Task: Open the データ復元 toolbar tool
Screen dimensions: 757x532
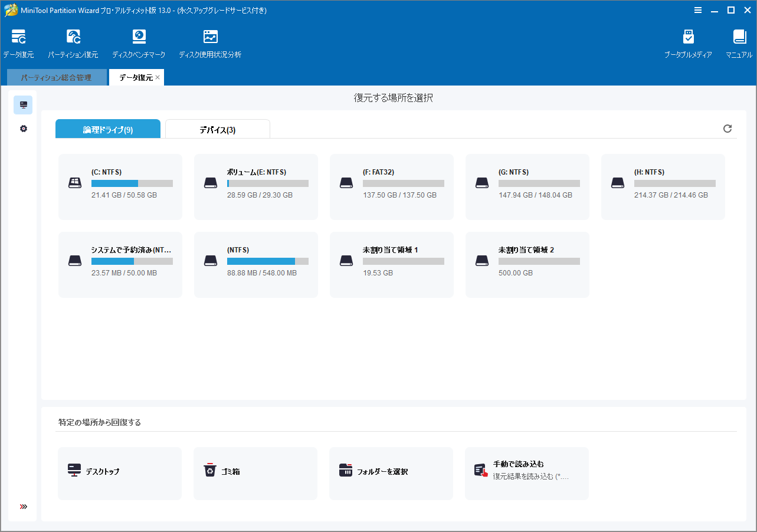Action: coord(18,43)
